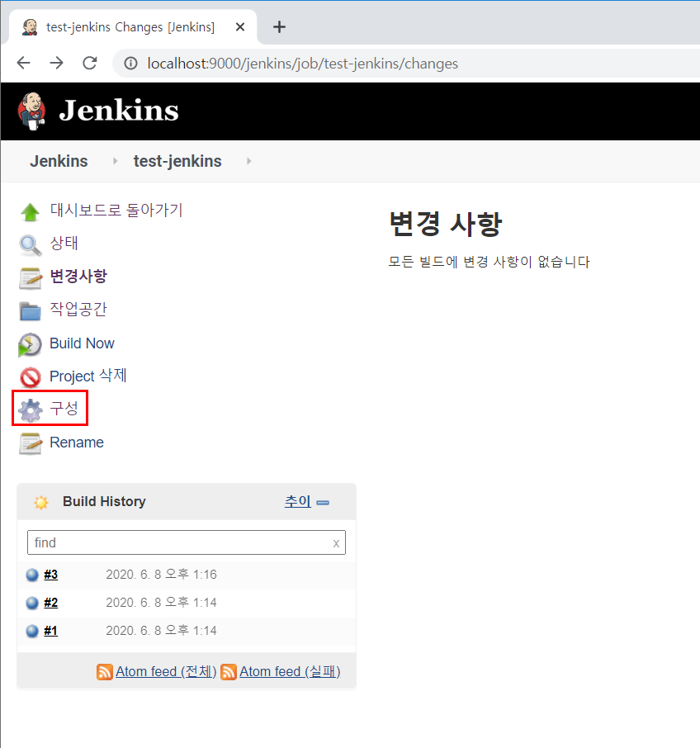Open build #1 link
Viewport: 700px width, 748px height.
click(51, 631)
